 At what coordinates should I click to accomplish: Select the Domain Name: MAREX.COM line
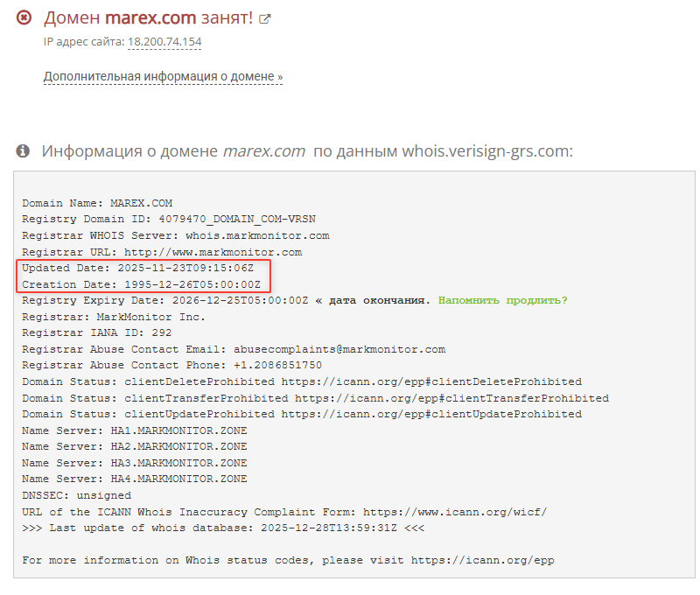point(97,203)
